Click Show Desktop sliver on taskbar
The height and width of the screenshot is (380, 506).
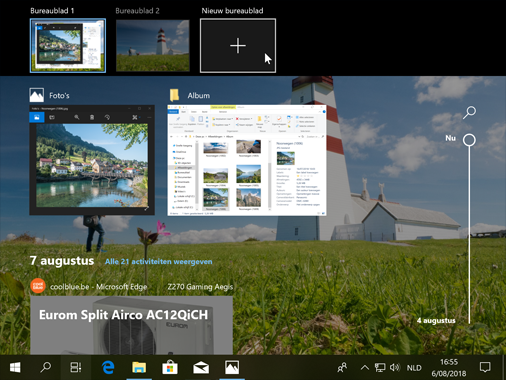pyautogui.click(x=504, y=367)
